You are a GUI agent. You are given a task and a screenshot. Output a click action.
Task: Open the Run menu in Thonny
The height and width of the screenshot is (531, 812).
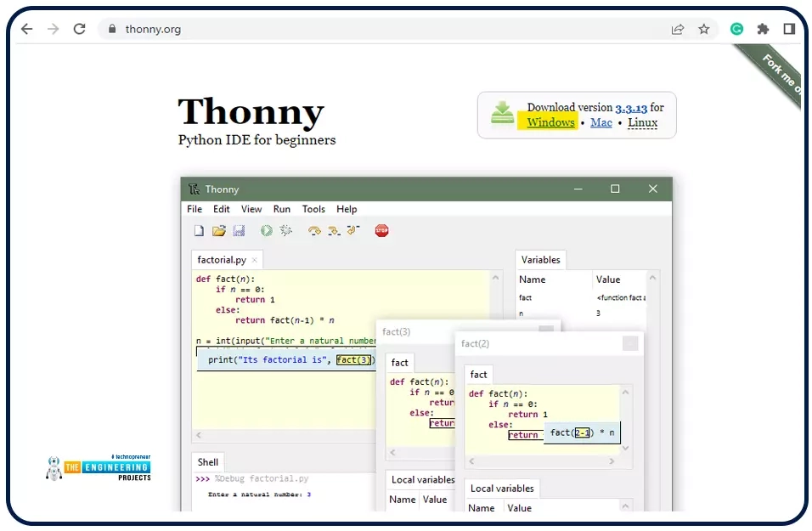click(x=282, y=209)
